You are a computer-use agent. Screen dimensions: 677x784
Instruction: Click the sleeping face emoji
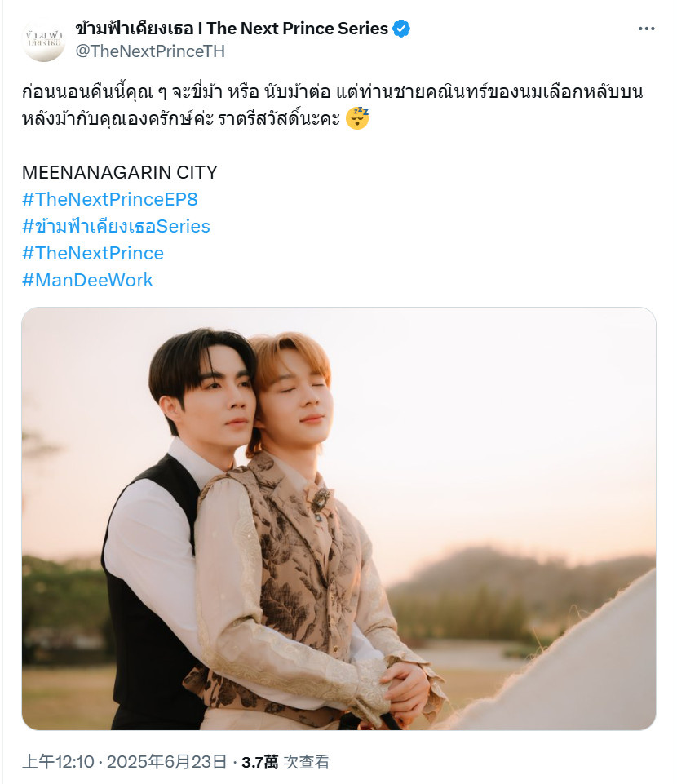[x=357, y=118]
